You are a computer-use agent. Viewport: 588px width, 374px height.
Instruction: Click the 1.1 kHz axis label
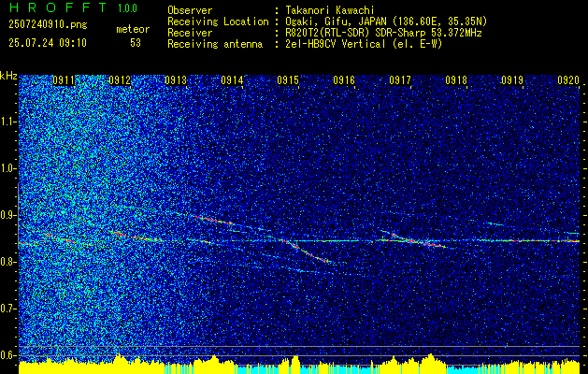[x=8, y=122]
